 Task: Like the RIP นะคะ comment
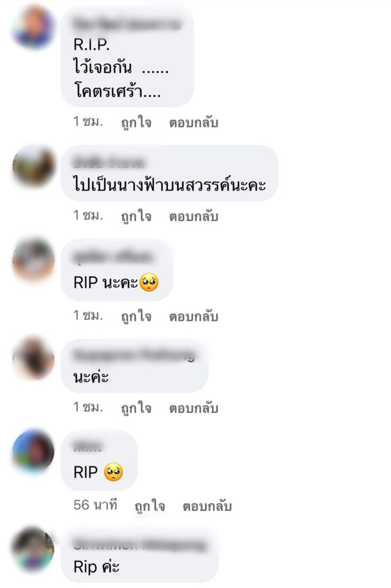[x=136, y=316]
